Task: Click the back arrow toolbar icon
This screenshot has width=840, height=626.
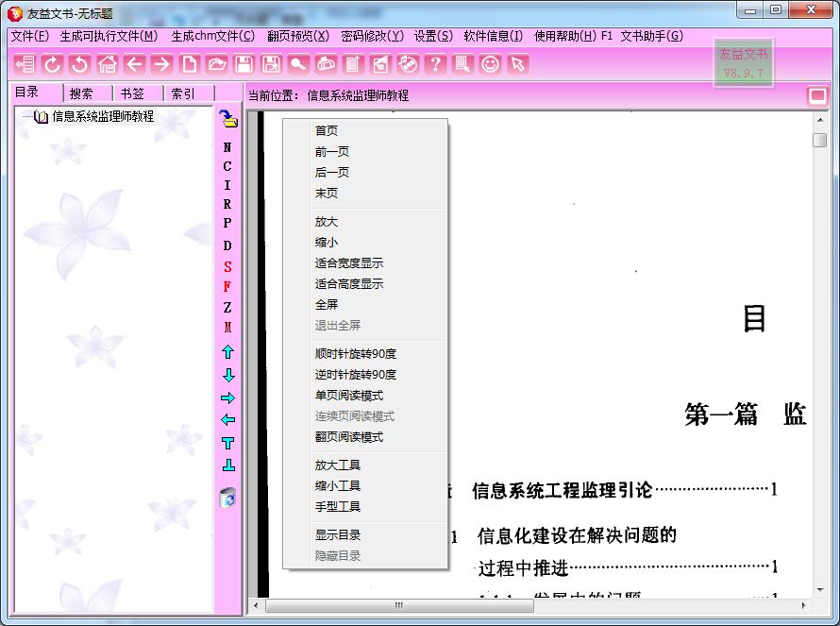Action: 134,64
